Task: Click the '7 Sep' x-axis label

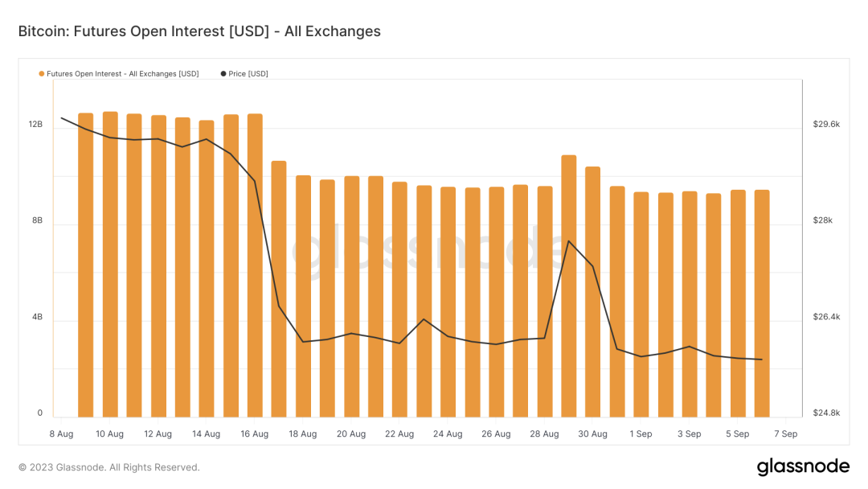Action: tap(785, 434)
